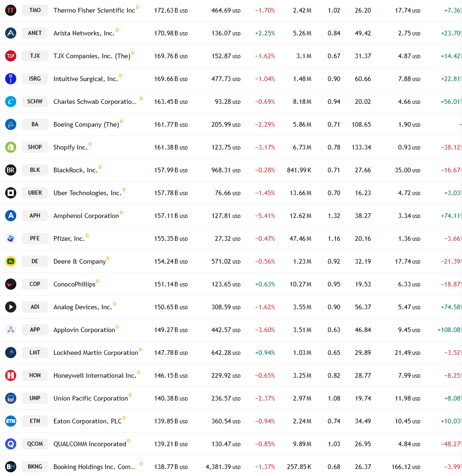
Task: Open the SCHW ticker symbol
Action: click(x=35, y=102)
